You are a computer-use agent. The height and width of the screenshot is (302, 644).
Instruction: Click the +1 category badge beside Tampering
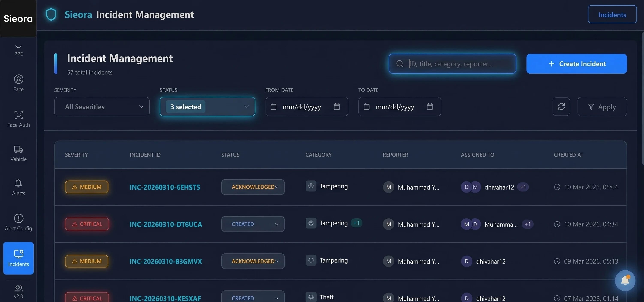[x=356, y=223]
